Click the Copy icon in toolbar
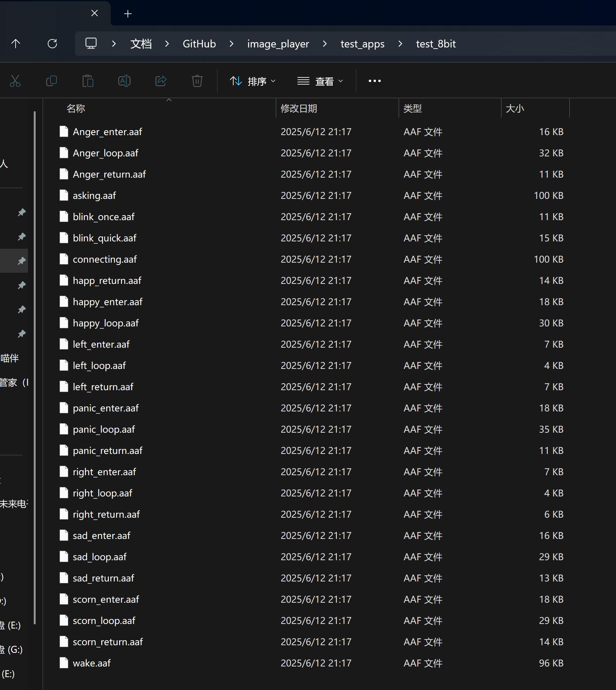Viewport: 616px width, 690px height. click(x=51, y=81)
